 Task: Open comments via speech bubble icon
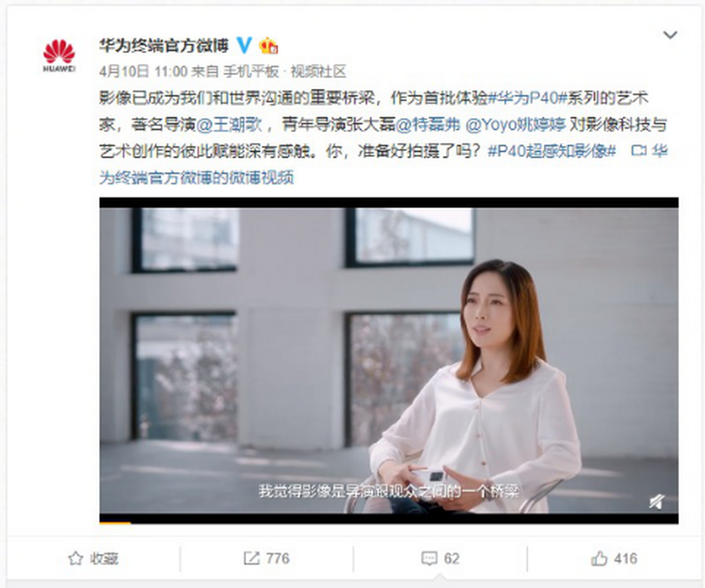point(429,559)
